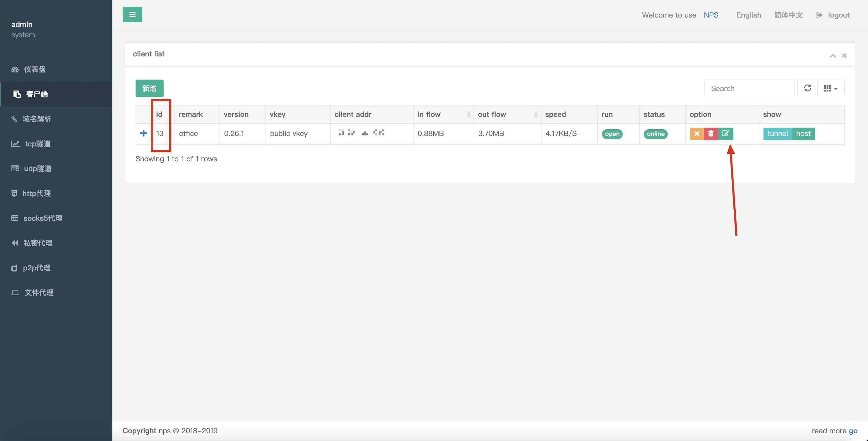
Task: Open tcp隧道 in sidebar
Action: point(38,144)
